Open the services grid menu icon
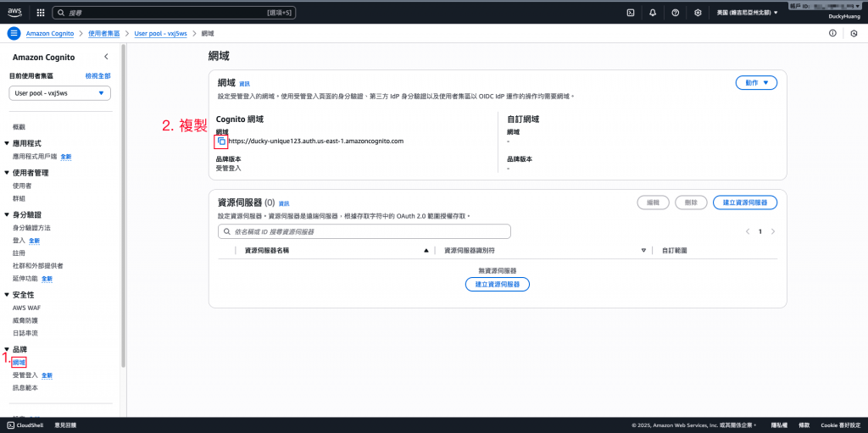 pyautogui.click(x=41, y=12)
